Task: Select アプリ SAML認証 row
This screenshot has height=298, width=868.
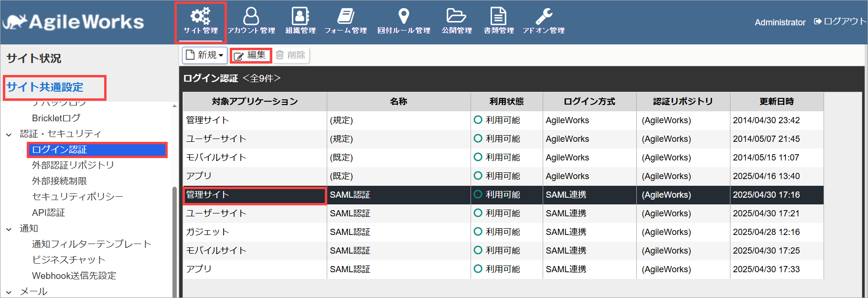Action: coord(504,269)
